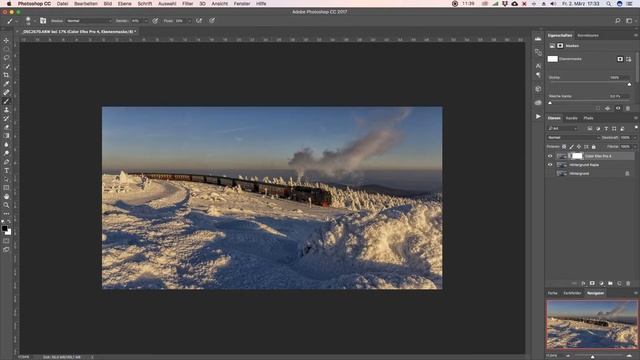This screenshot has width=640, height=360.
Task: Click the foreground color swatch
Action: tap(4, 229)
